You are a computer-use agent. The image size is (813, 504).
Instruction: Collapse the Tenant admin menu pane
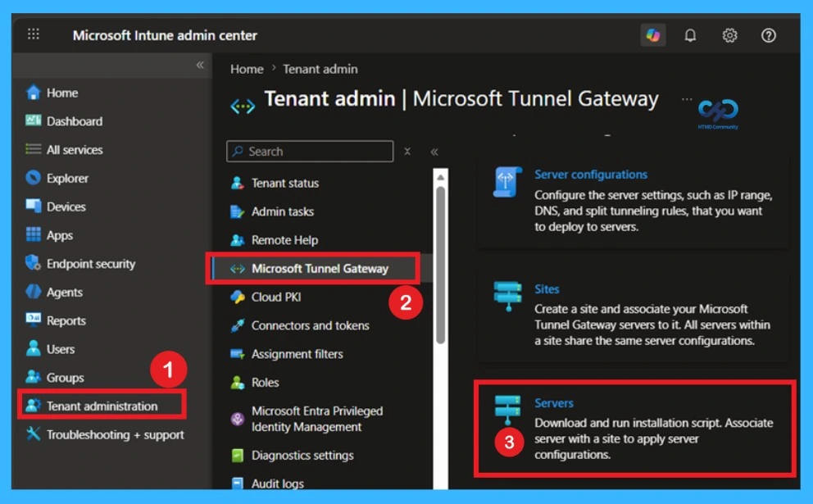pos(434,152)
